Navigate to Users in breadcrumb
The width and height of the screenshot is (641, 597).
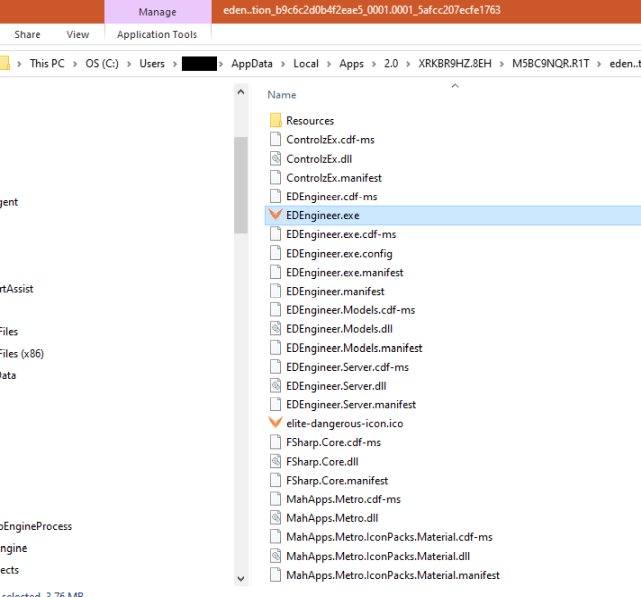point(152,63)
